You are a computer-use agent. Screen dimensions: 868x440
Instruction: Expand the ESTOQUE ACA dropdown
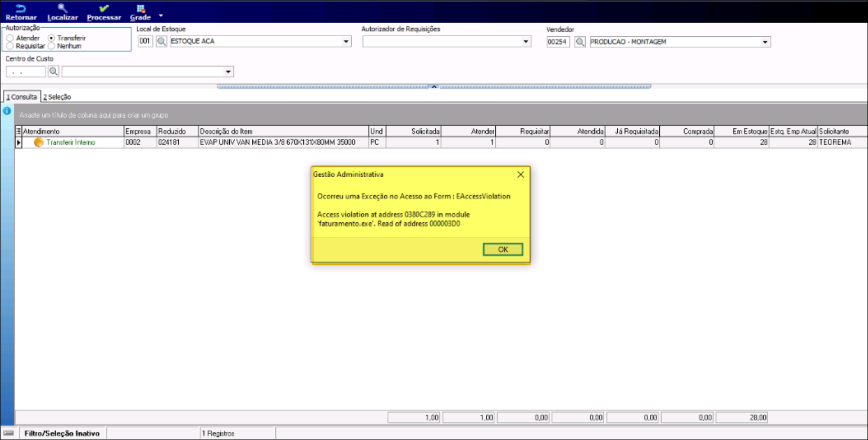pyautogui.click(x=346, y=41)
